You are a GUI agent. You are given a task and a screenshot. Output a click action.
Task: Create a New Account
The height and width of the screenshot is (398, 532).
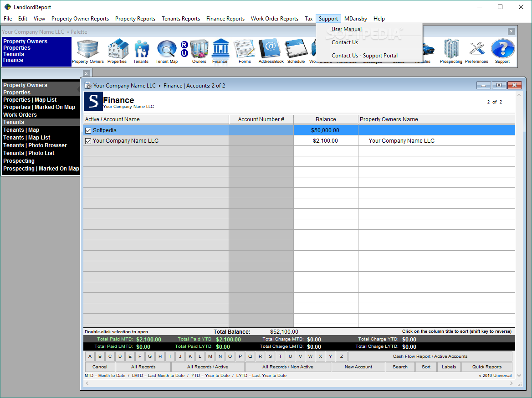[358, 367]
